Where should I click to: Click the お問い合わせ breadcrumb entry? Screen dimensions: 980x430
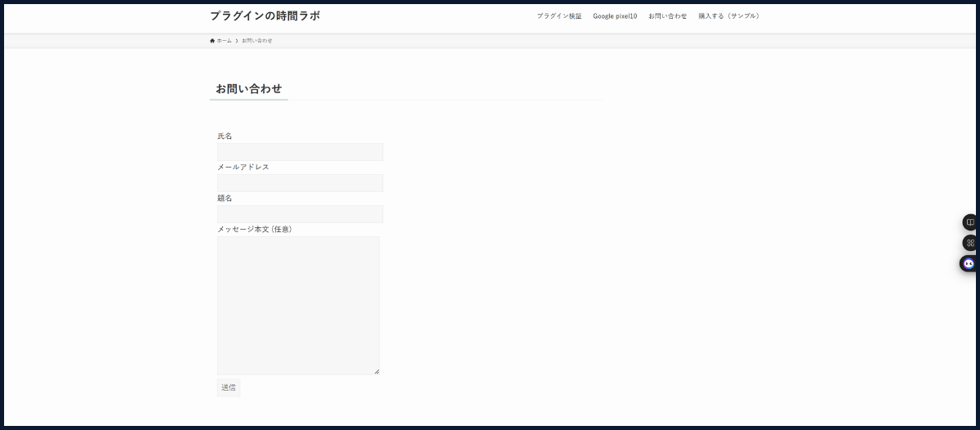click(x=257, y=40)
